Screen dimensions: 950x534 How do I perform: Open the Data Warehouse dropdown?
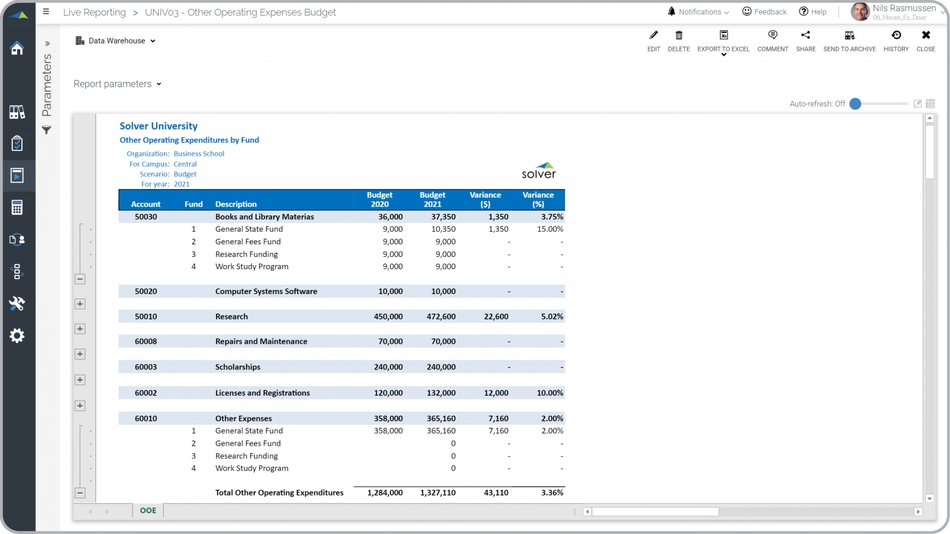[116, 41]
